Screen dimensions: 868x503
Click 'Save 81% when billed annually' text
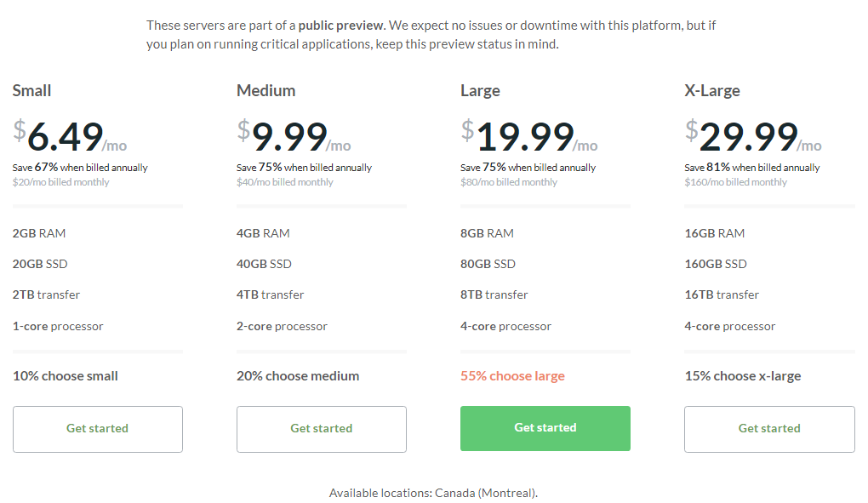751,167
